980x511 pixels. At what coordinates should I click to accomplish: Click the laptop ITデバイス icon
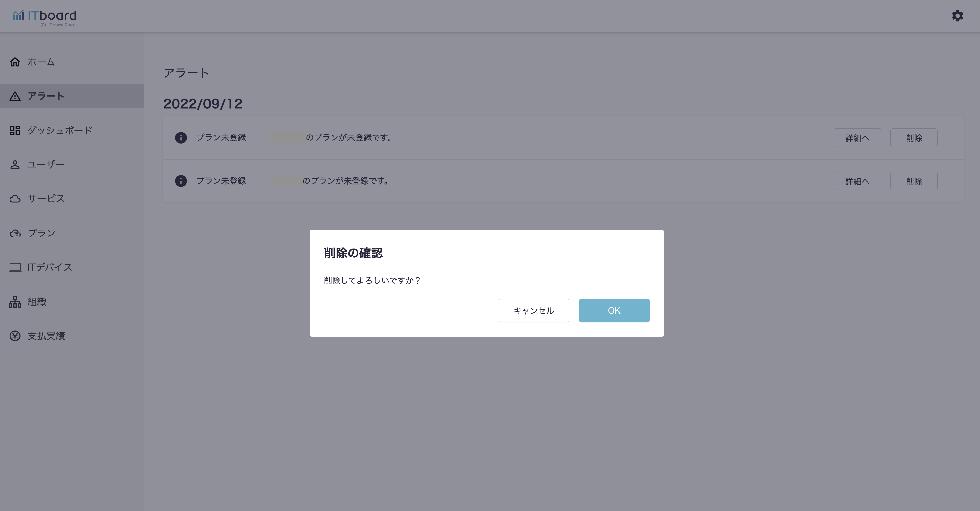point(15,268)
